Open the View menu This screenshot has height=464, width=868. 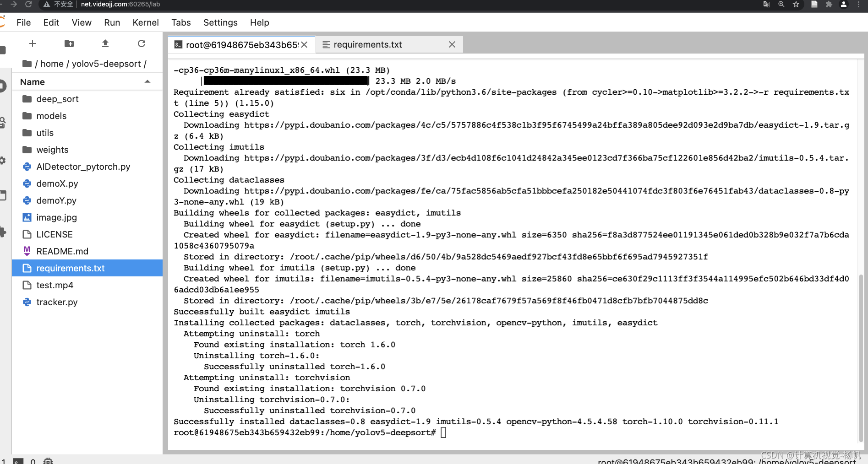click(82, 22)
